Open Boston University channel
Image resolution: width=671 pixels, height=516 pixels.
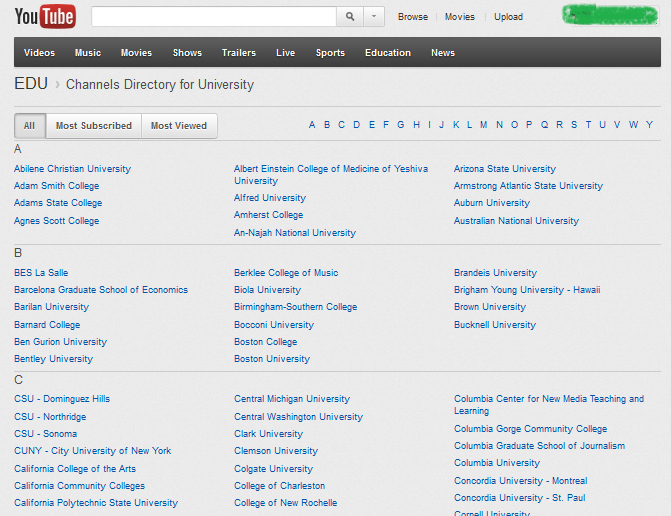tap(272, 359)
